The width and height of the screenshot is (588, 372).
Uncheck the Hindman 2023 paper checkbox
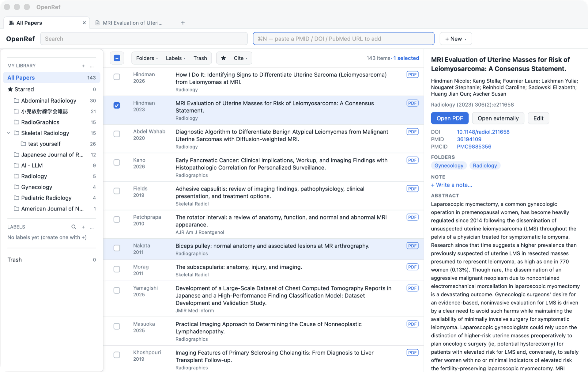coord(117,105)
